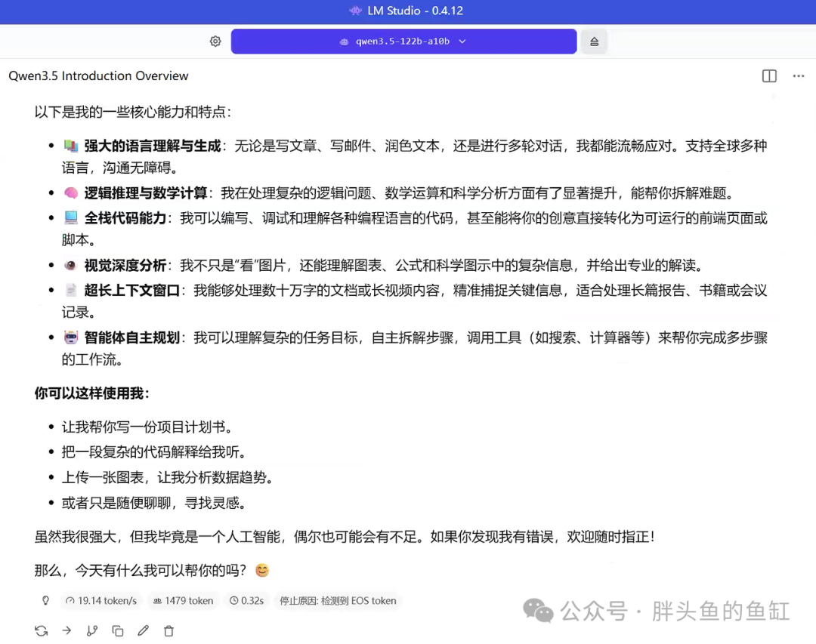Viewport: 816px width, 644px height.
Task: Click the 19.14 token/s speed stat
Action: click(x=101, y=601)
